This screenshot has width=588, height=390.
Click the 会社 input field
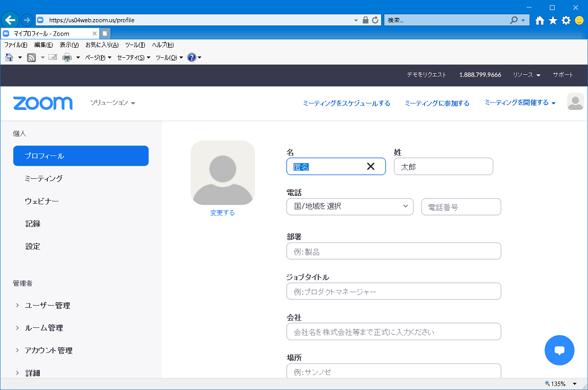coord(393,332)
